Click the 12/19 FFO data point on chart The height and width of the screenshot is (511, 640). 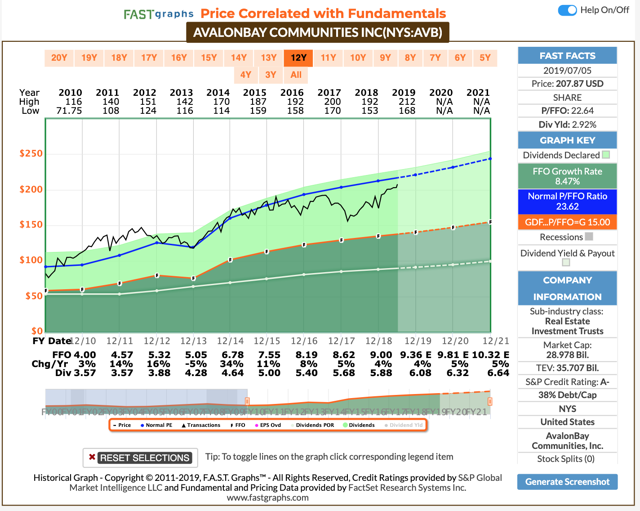click(416, 232)
